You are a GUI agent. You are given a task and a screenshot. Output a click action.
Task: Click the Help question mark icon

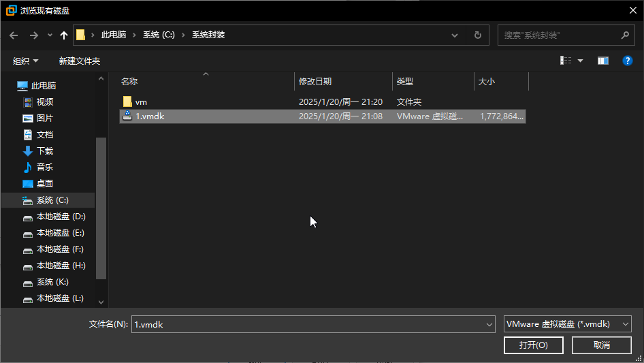(628, 61)
